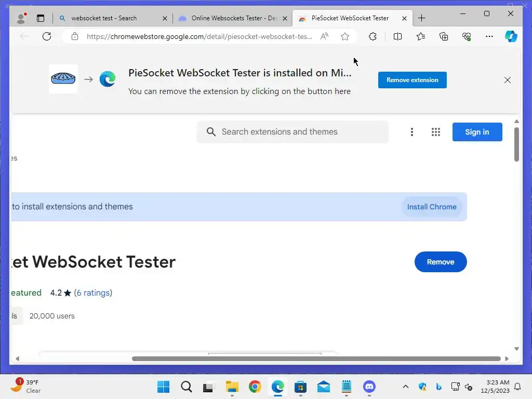This screenshot has height=399, width=532.
Task: Toggle the Split screen icon
Action: pyautogui.click(x=397, y=36)
